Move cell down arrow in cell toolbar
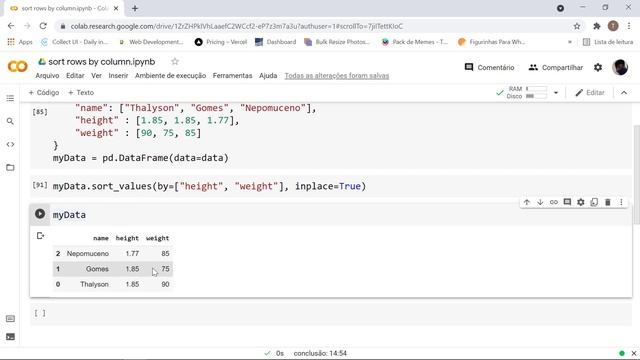 (540, 202)
